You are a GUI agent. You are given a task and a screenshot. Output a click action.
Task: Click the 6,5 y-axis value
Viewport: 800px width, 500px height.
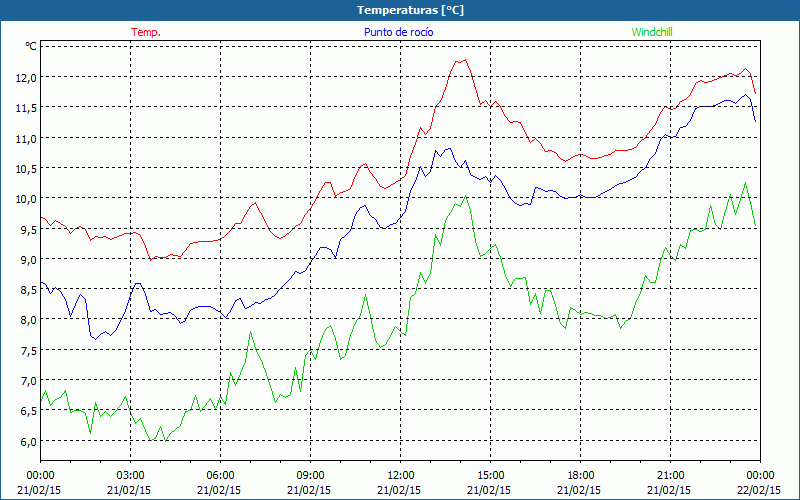[x=29, y=411]
